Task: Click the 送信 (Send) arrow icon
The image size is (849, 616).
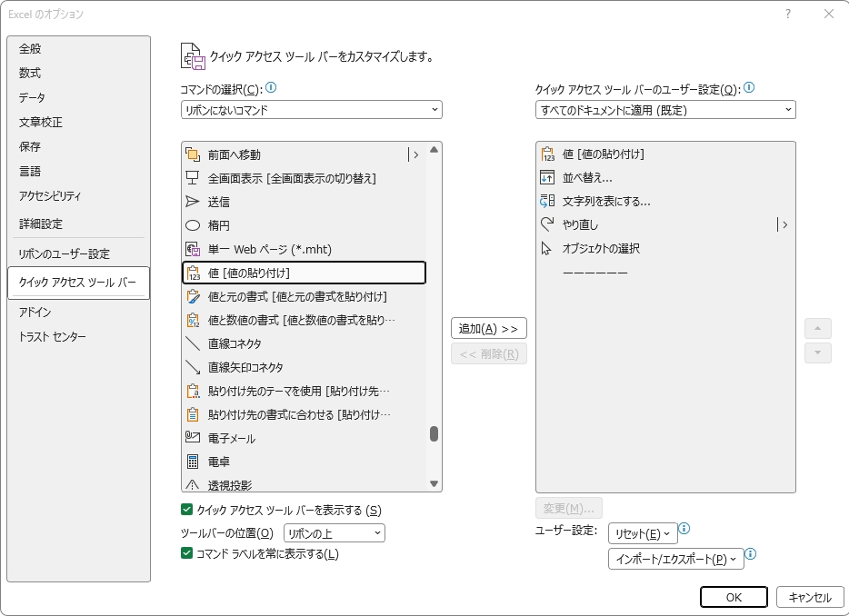Action: tap(192, 202)
